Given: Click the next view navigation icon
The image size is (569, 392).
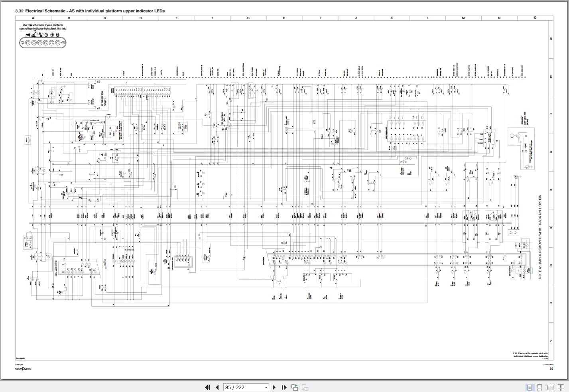Looking at the screenshot, I should click(305, 387).
